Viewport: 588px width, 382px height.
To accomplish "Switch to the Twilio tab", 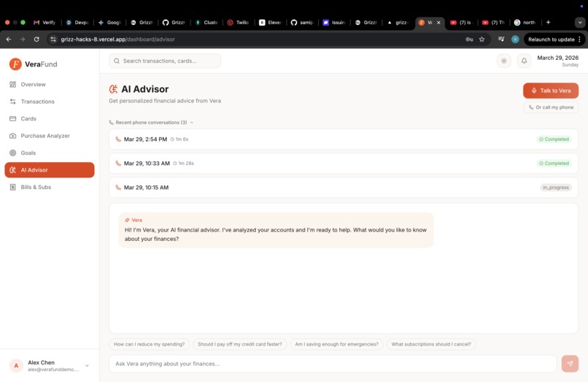I will coord(239,23).
